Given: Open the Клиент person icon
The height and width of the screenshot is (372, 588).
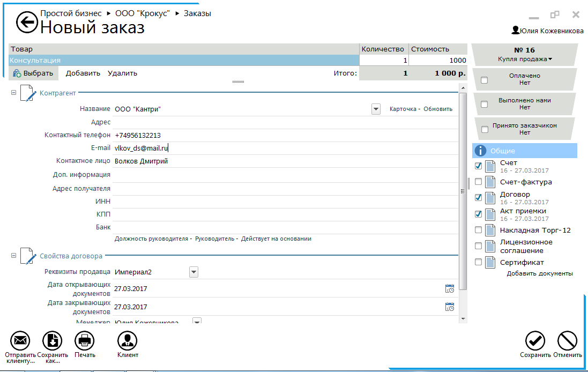Looking at the screenshot, I should 128,340.
